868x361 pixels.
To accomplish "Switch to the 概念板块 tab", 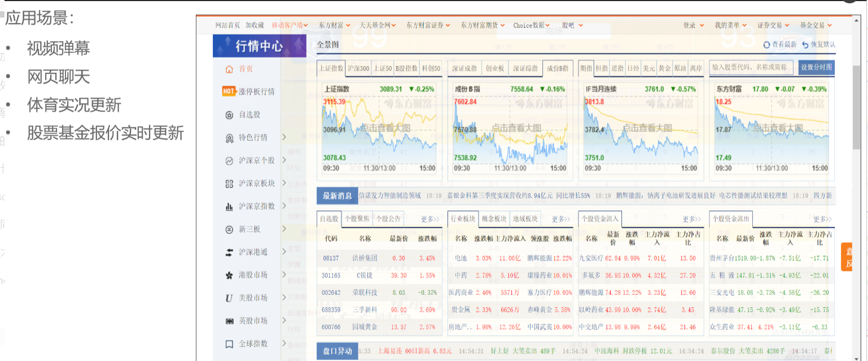I will tap(494, 219).
